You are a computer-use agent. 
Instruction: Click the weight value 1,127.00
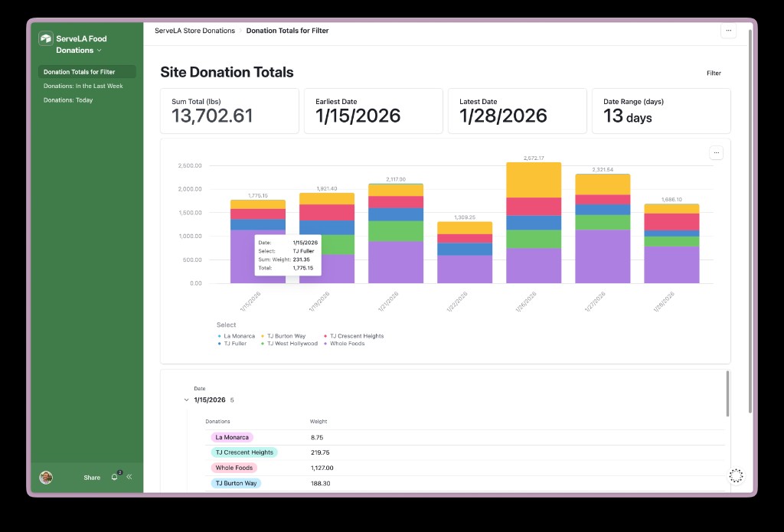coord(322,468)
